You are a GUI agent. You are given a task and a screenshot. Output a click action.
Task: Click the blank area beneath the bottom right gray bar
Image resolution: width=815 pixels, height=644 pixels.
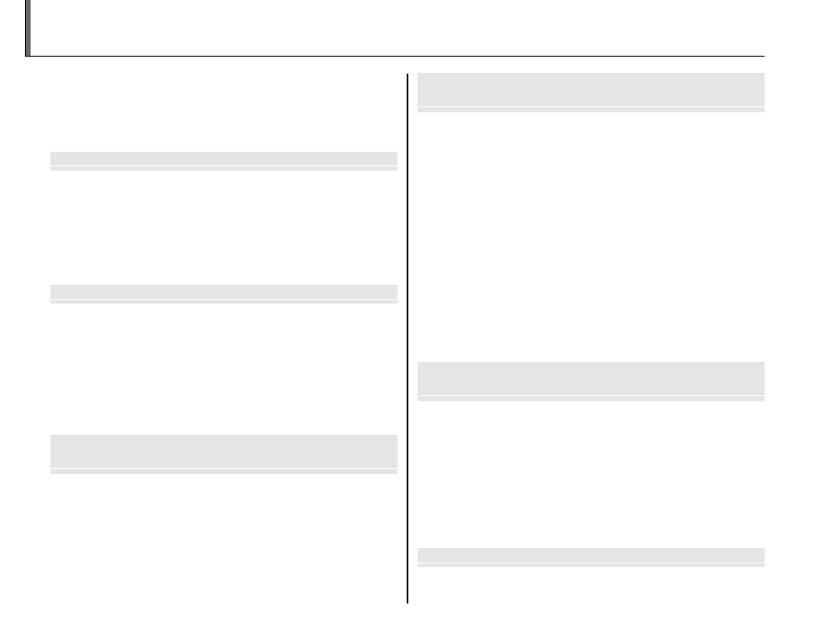point(591,586)
